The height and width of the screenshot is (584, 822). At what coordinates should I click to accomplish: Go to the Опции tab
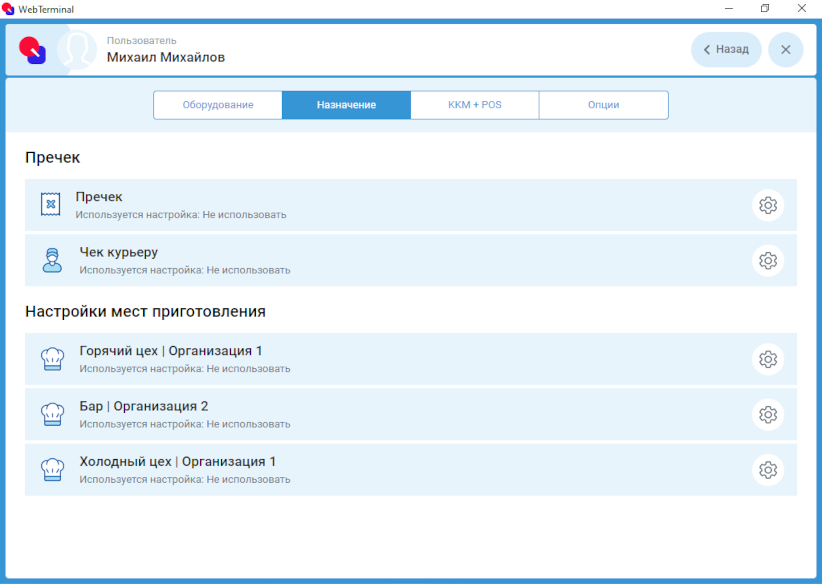tap(603, 105)
